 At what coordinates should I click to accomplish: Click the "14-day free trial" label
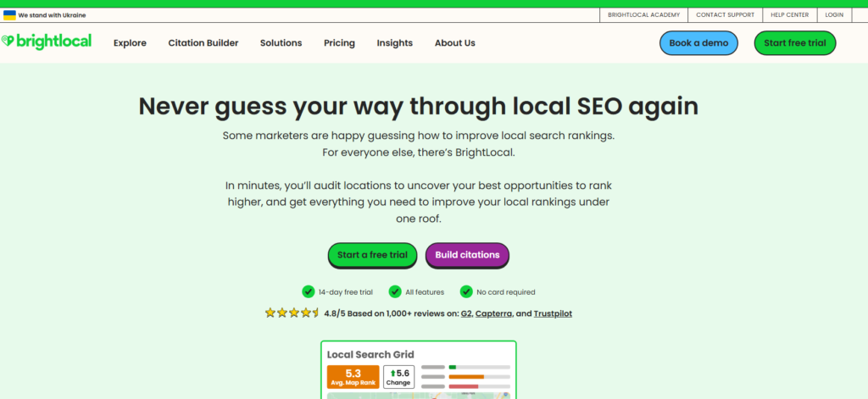coord(346,292)
